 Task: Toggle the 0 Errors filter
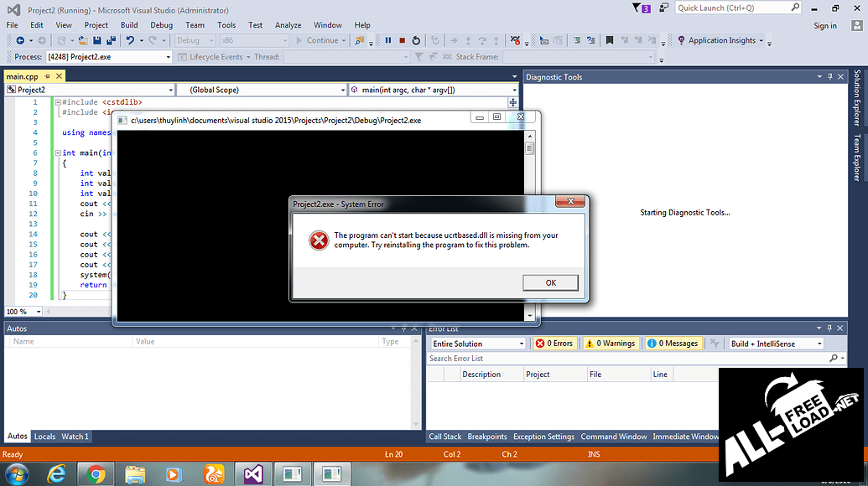click(554, 344)
